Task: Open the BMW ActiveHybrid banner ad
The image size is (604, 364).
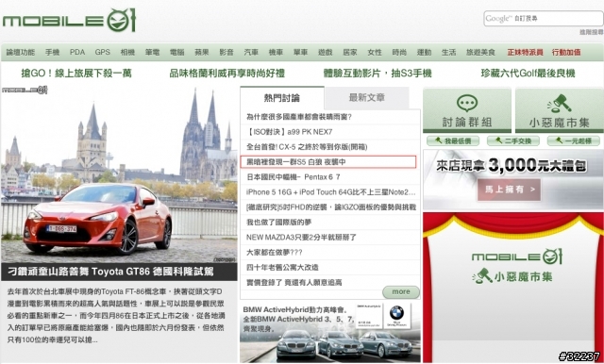Action: pos(330,333)
